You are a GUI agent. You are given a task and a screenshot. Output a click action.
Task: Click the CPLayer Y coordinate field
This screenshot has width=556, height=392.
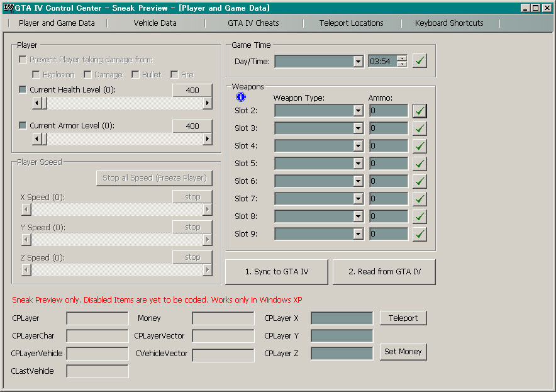click(x=342, y=335)
